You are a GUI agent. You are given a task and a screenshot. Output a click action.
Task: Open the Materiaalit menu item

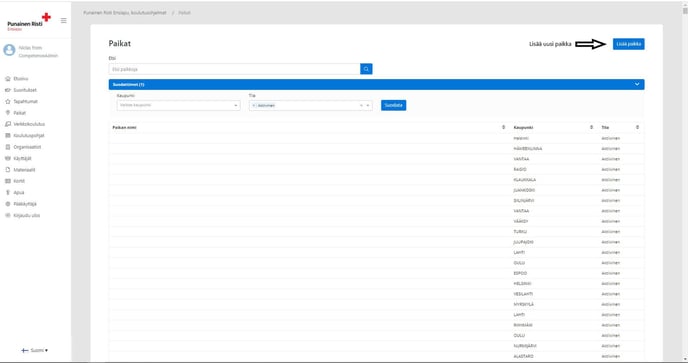coord(24,170)
